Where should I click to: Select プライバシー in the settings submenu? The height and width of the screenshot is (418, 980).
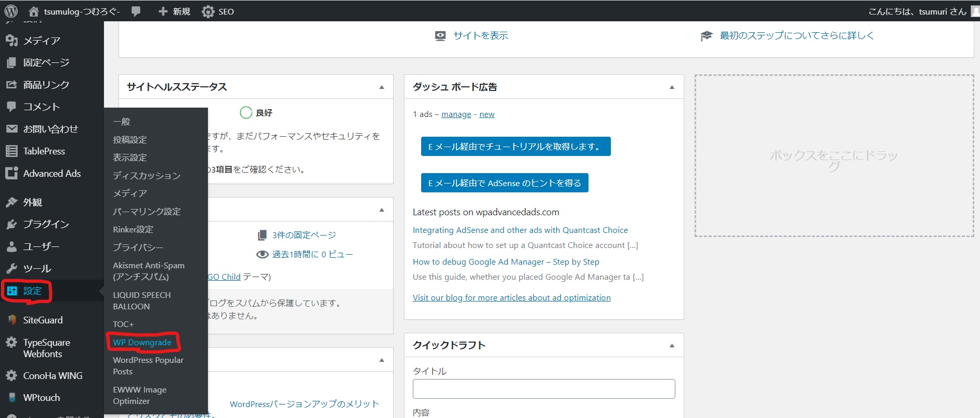click(138, 247)
